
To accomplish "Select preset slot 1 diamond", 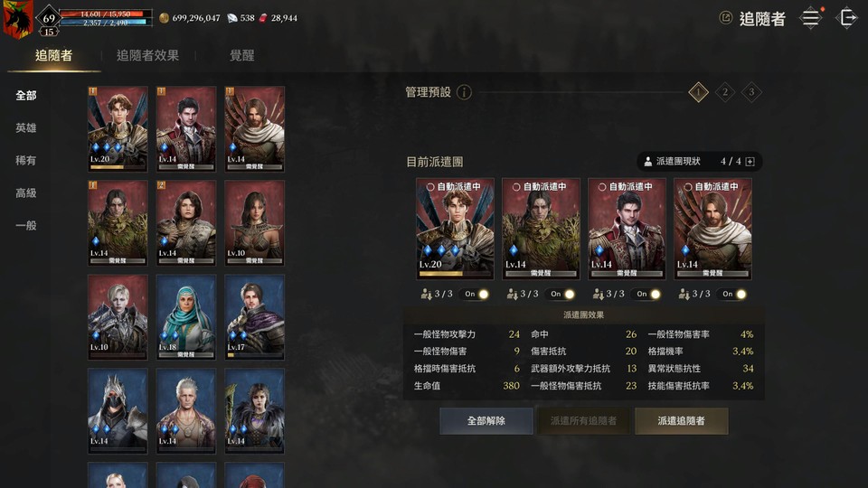I will coord(698,92).
